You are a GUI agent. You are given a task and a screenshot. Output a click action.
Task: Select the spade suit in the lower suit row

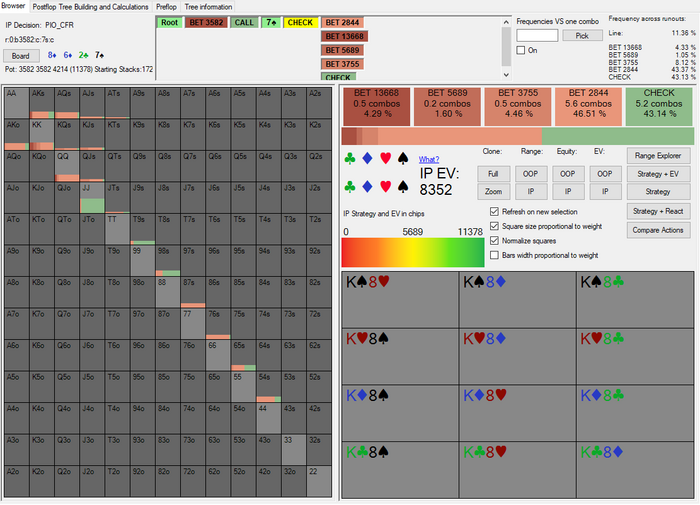tap(403, 187)
